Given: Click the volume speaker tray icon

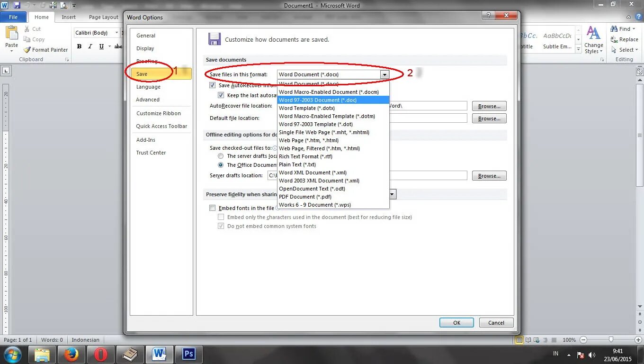Looking at the screenshot, I should pos(592,355).
